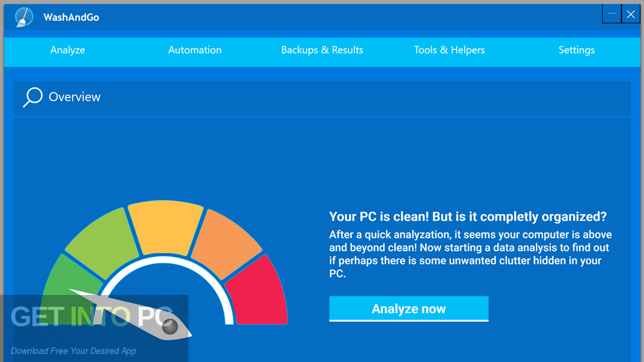Open the Settings tab
644x362 pixels.
[576, 50]
